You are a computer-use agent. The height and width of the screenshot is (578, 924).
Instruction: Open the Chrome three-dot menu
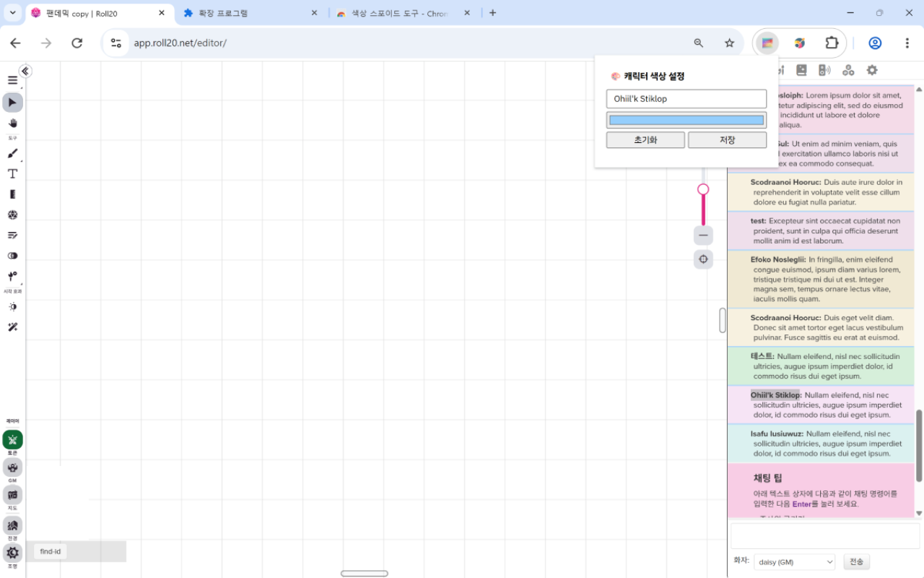[907, 43]
